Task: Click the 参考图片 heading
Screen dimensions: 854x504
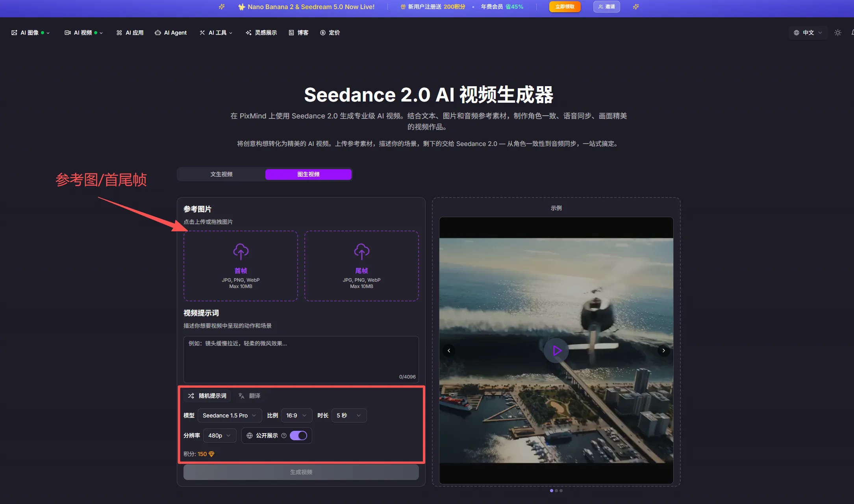Action: coord(197,209)
